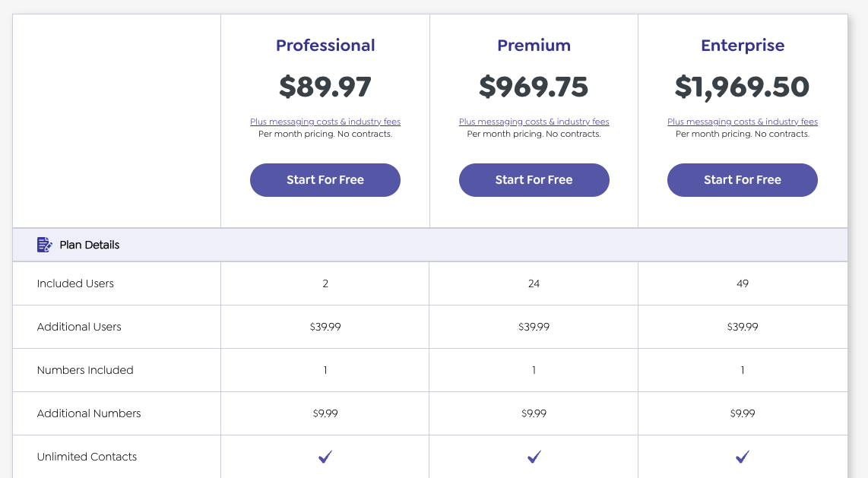Click the $1,969.50 Enterprise price
This screenshot has height=478, width=868.
(x=742, y=86)
